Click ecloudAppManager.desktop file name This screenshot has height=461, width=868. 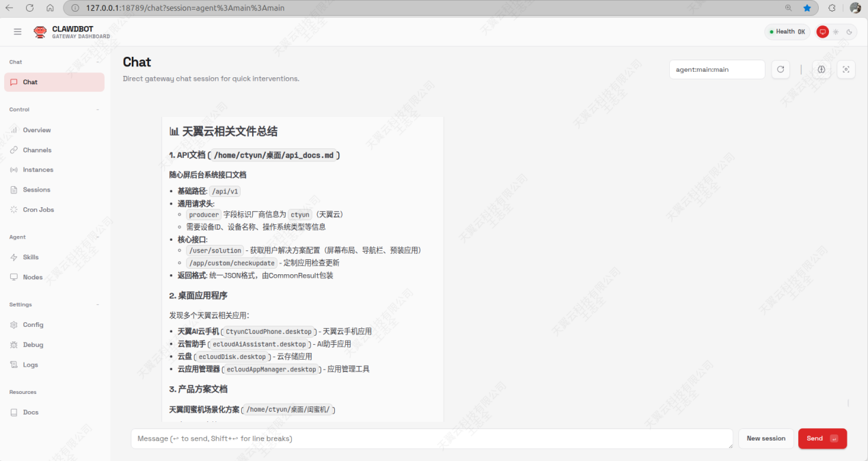[x=271, y=369]
